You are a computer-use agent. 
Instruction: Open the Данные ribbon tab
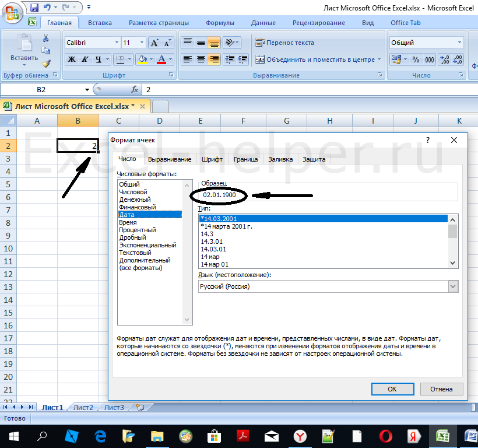click(263, 23)
